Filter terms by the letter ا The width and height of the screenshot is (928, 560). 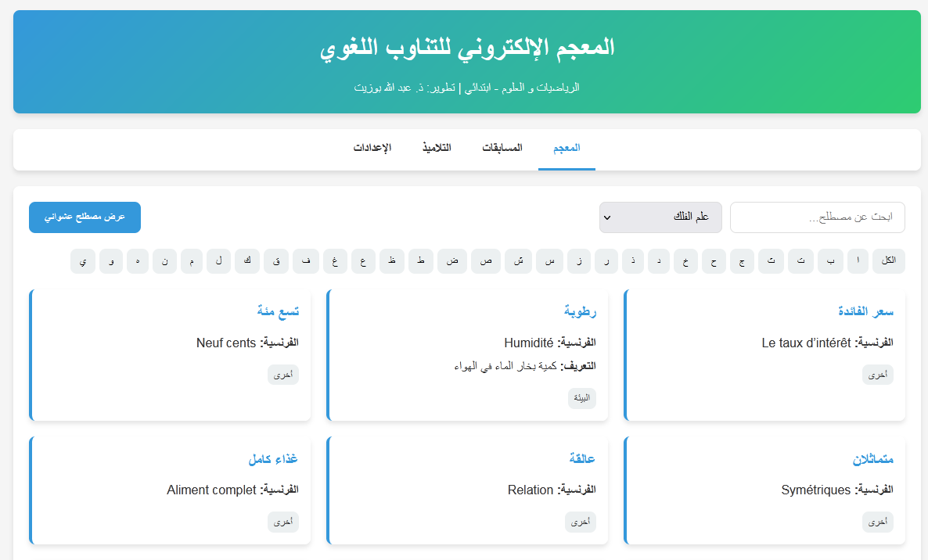tap(858, 260)
